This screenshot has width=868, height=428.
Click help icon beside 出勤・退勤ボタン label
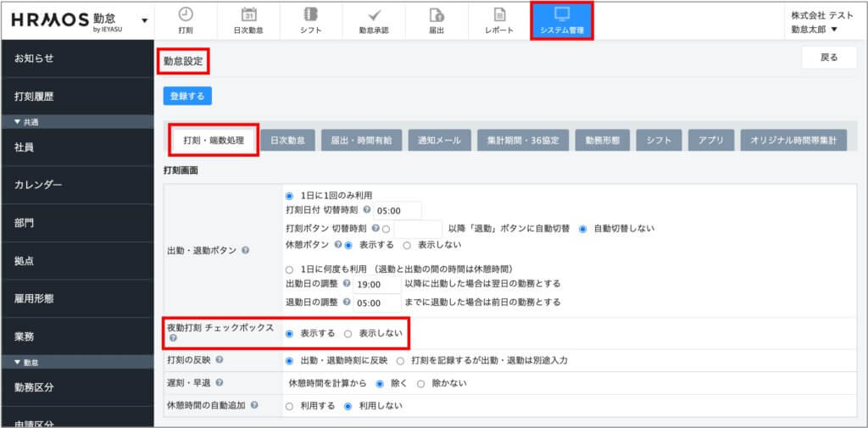click(x=245, y=251)
